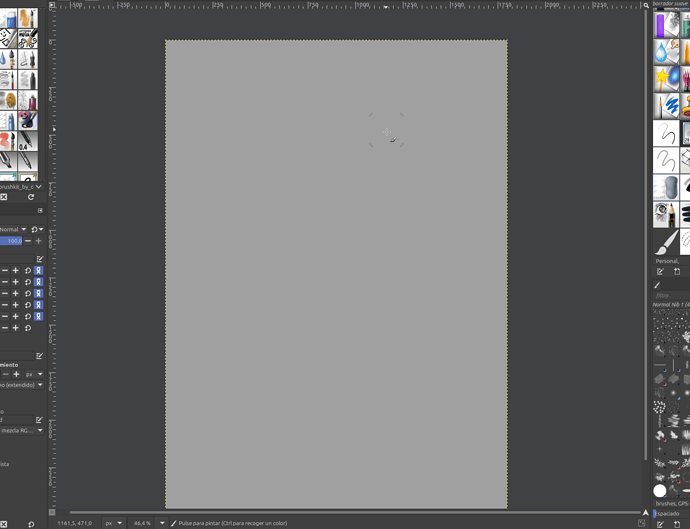690x529 pixels.
Task: Select the star wand glow preset
Action: pos(666,79)
